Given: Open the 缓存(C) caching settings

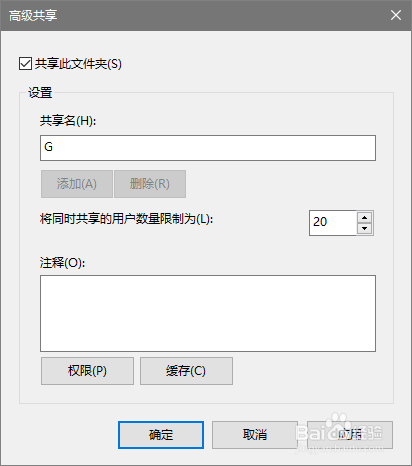Looking at the screenshot, I should pos(186,371).
